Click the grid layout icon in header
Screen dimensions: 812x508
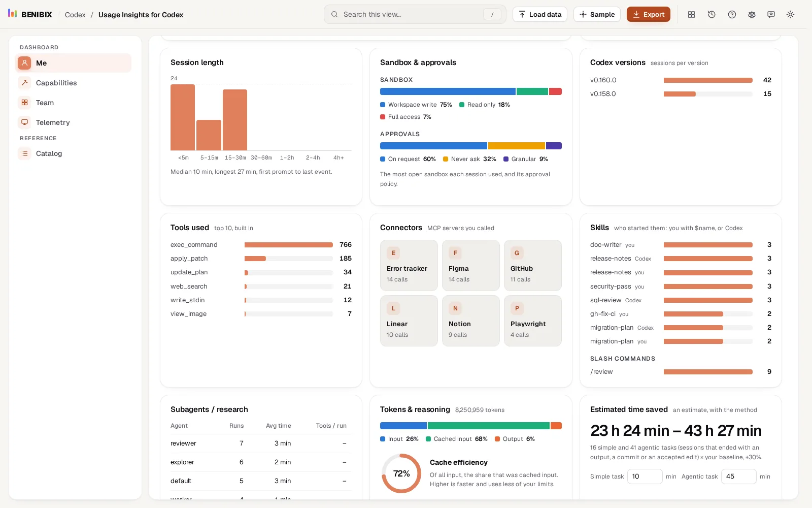pos(691,15)
